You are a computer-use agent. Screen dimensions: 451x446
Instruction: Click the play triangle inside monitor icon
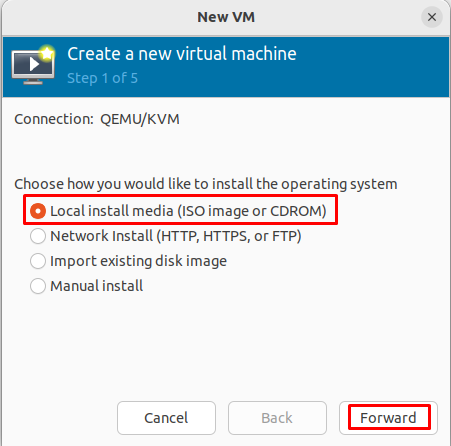[x=34, y=64]
